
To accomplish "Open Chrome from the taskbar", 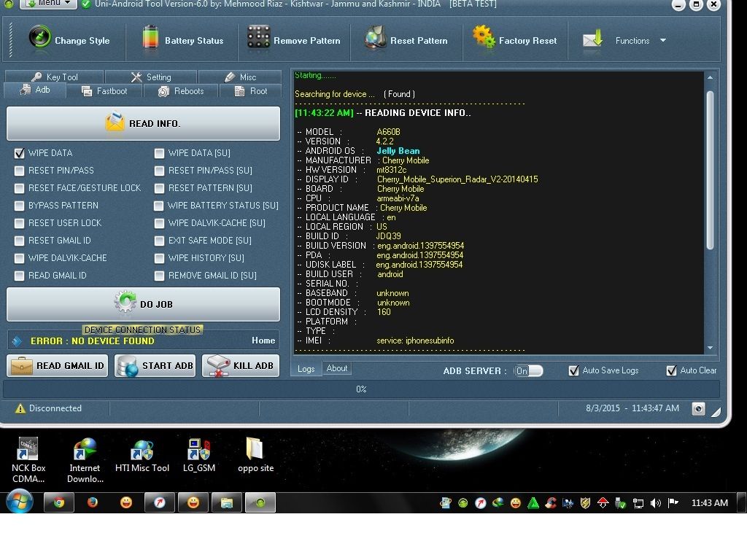I will [x=58, y=502].
